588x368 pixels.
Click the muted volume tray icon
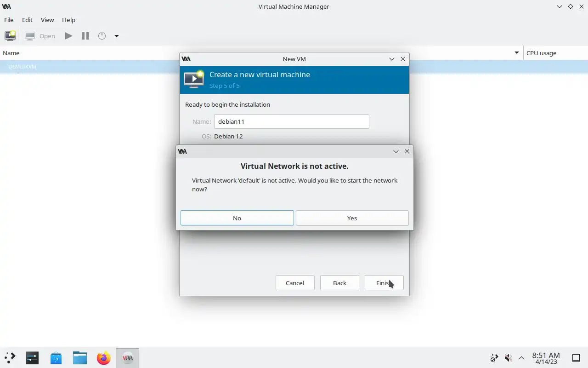(x=508, y=357)
